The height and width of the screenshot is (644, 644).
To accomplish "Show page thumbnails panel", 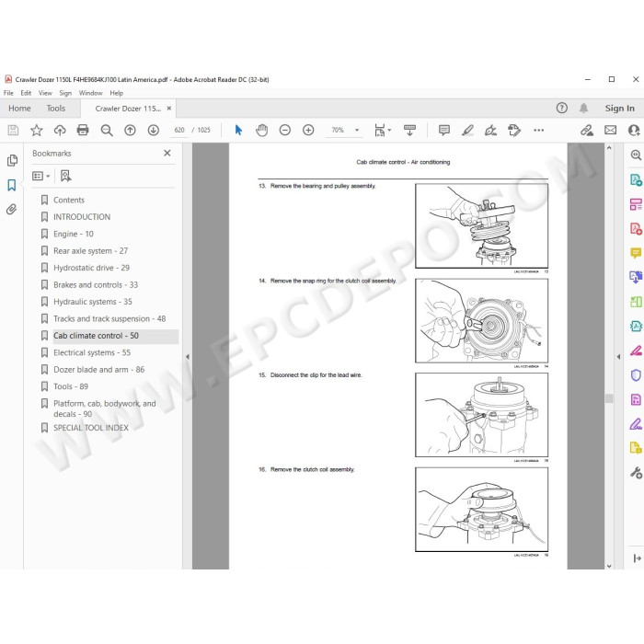I will (12, 160).
